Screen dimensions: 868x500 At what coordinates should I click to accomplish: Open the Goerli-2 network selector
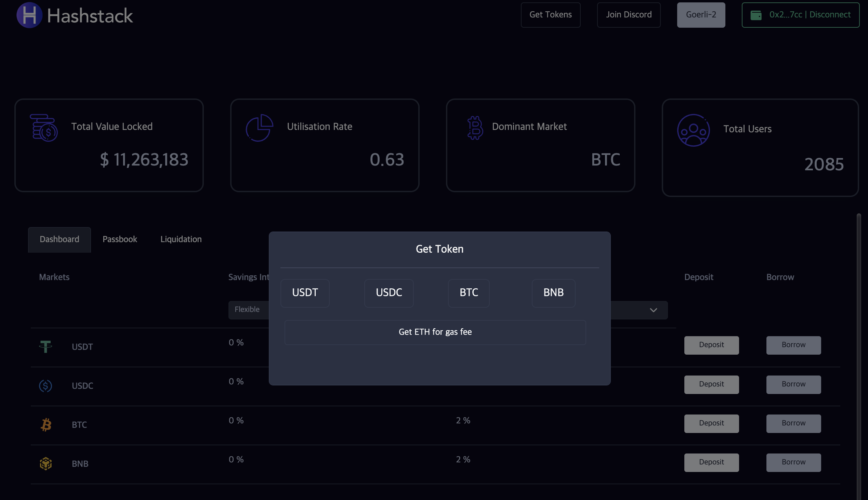pyautogui.click(x=701, y=15)
